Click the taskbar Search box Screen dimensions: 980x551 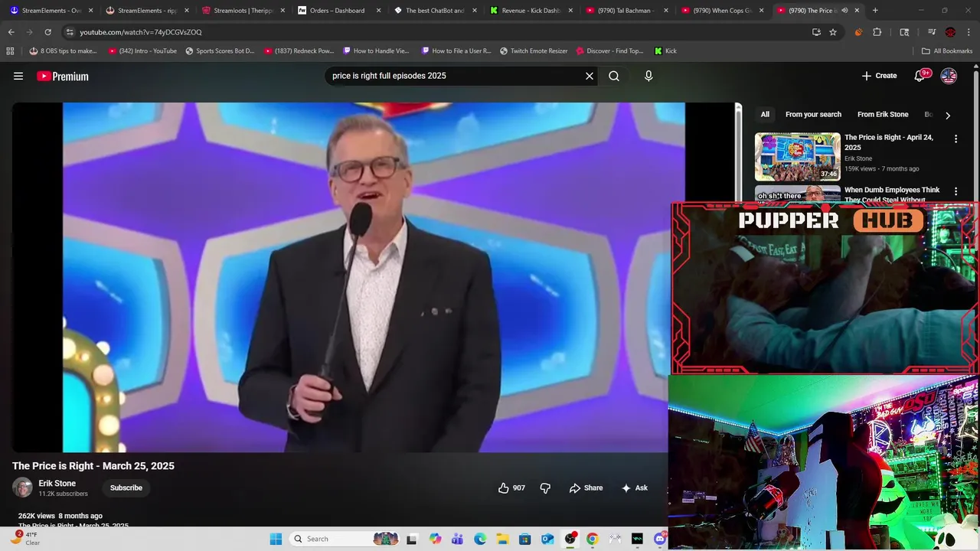345,539
